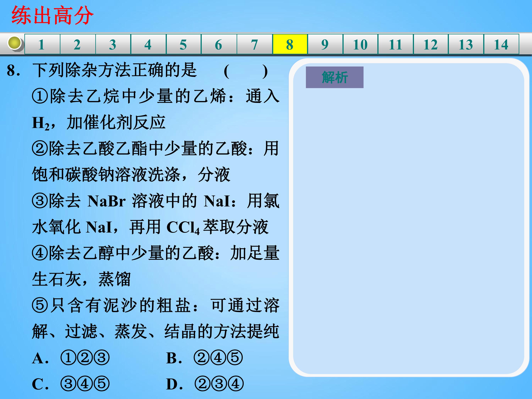
Task: Go to question tab 12
Action: coord(431,44)
